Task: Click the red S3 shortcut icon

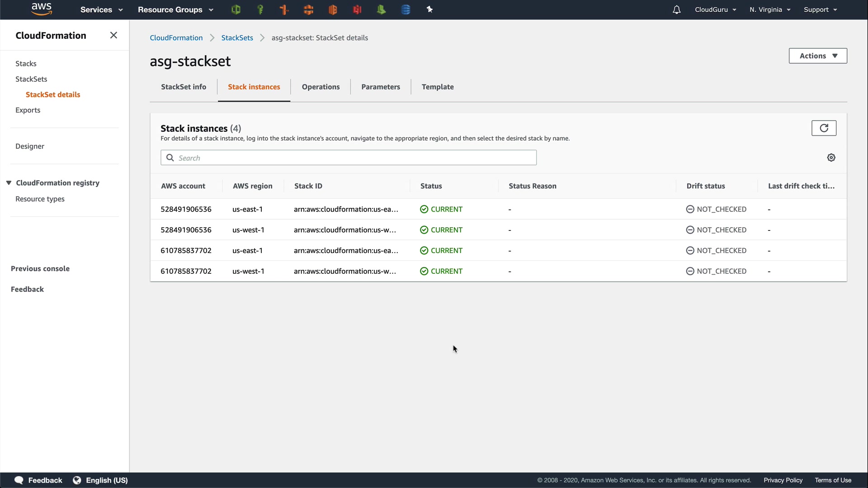Action: pos(357,9)
